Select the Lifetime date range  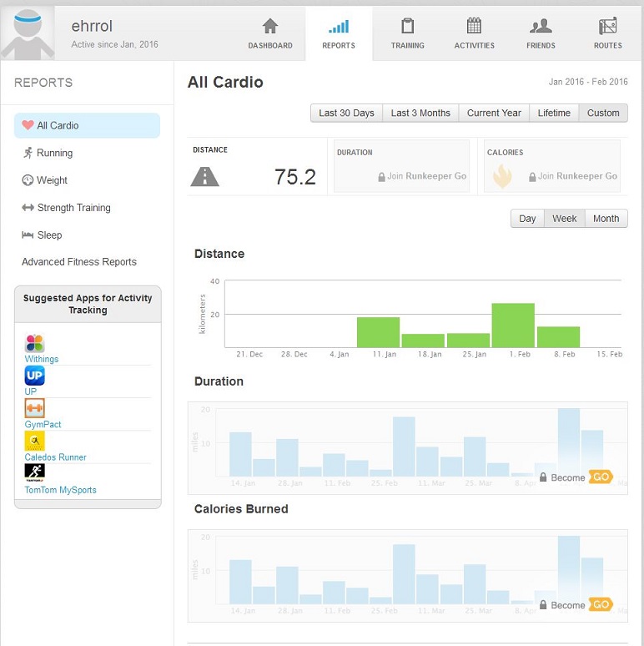(554, 113)
